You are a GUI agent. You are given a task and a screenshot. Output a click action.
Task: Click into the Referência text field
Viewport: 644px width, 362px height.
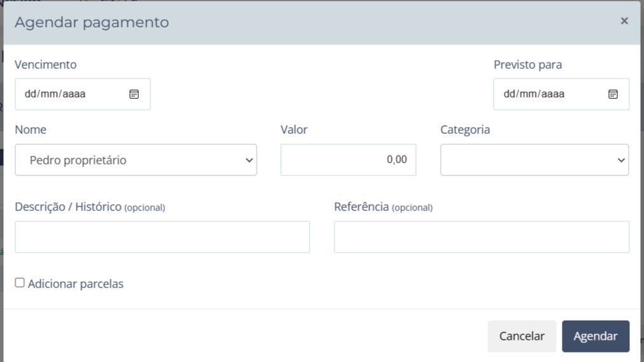click(481, 237)
